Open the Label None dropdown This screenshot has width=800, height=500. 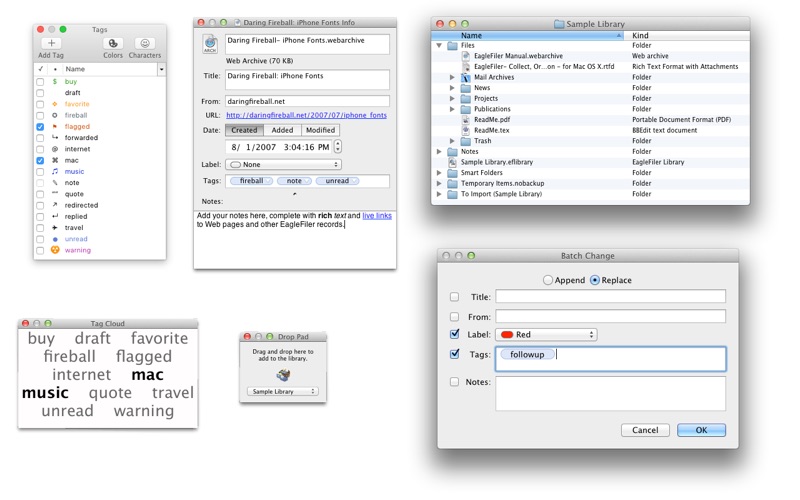click(x=284, y=164)
